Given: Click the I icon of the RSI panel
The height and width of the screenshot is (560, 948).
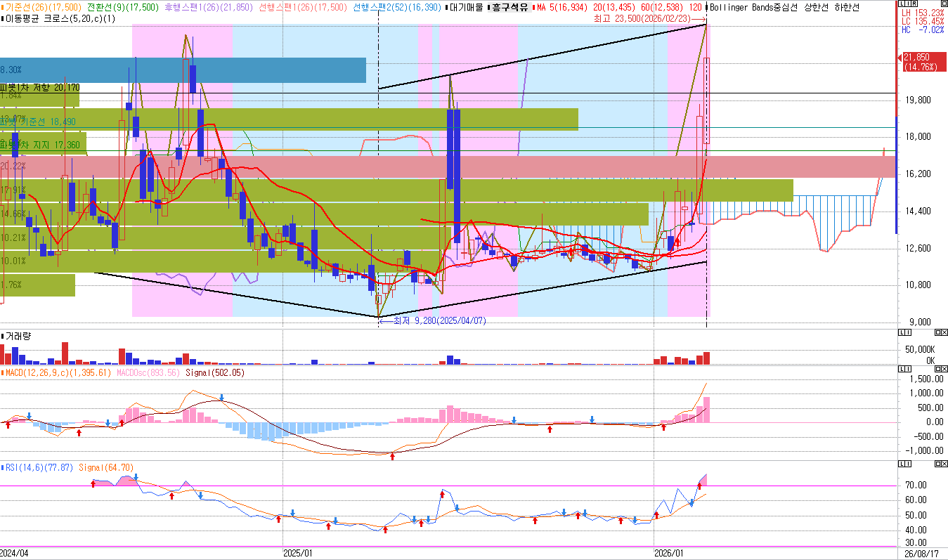Looking at the screenshot, I should point(908,464).
